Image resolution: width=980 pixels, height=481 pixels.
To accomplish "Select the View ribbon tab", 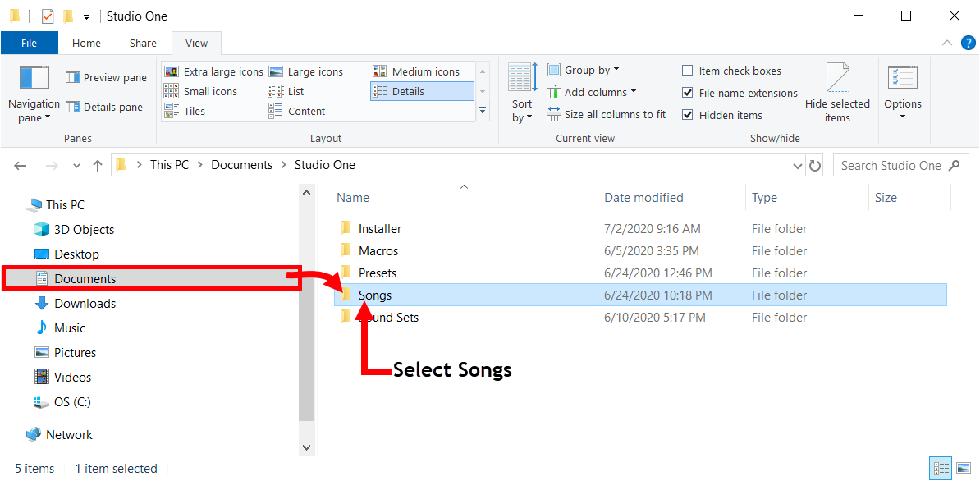I will (x=197, y=44).
